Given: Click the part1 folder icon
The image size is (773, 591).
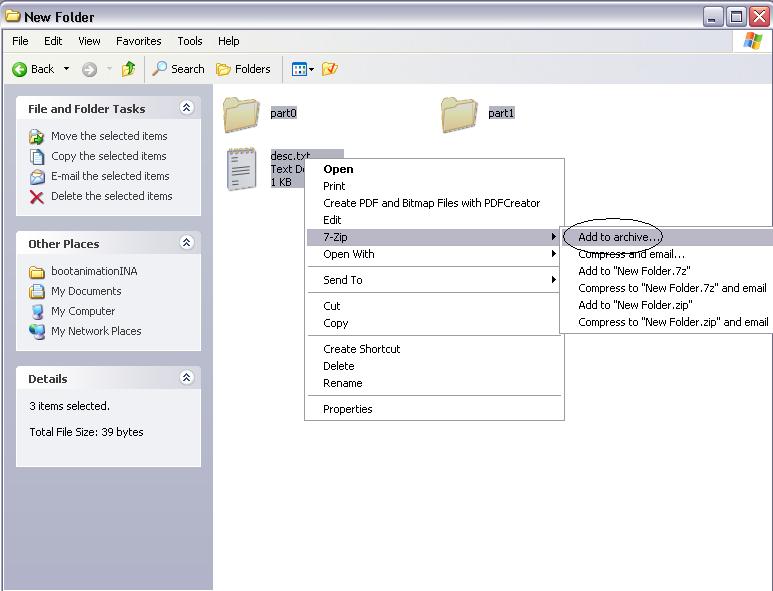Looking at the screenshot, I should click(x=459, y=114).
